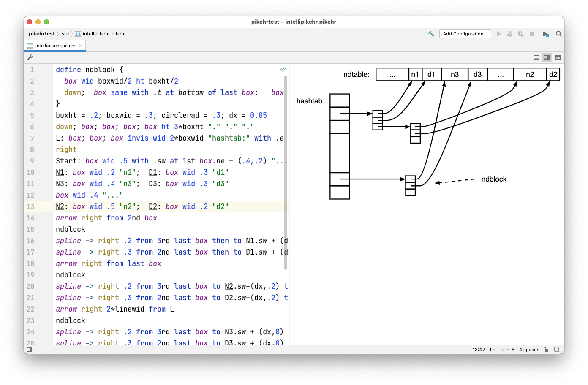Click the 'ndtable:' label in preview
The image size is (588, 385).
tap(356, 75)
